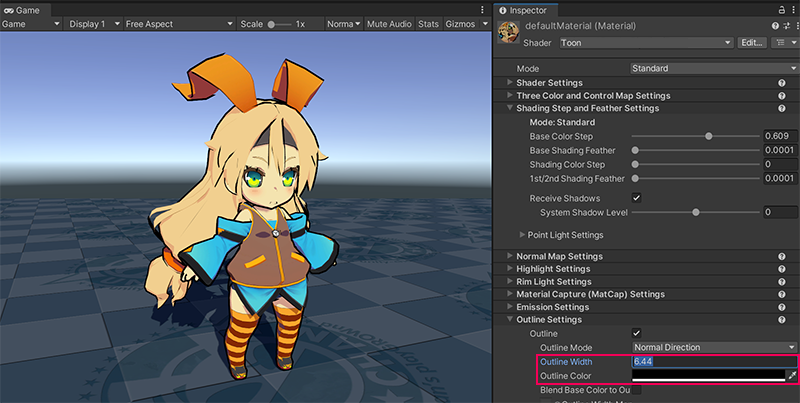This screenshot has width=800, height=403.
Task: Open the Display 1 dropdown
Action: coord(93,24)
